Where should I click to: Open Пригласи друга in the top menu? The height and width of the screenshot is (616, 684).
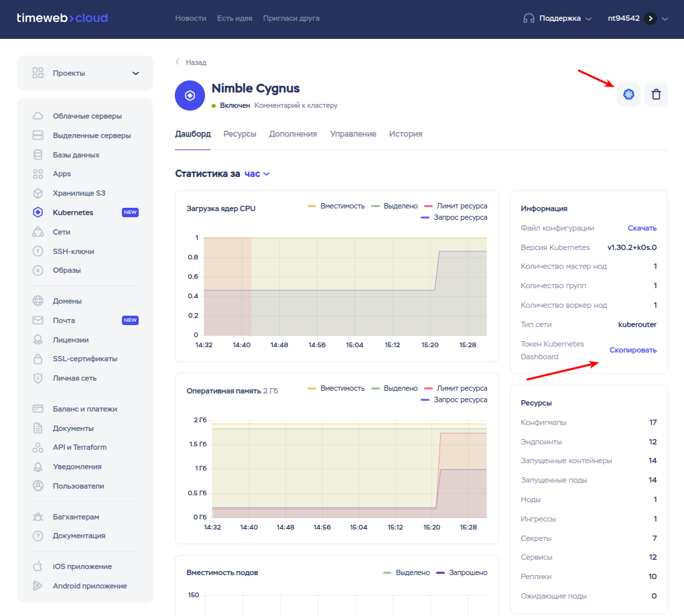pyautogui.click(x=291, y=18)
